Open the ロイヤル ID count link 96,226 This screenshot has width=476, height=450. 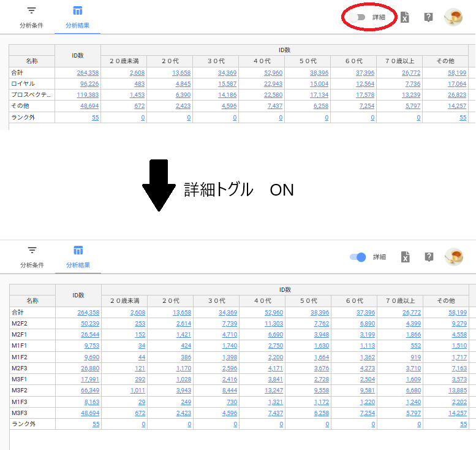pyautogui.click(x=89, y=84)
